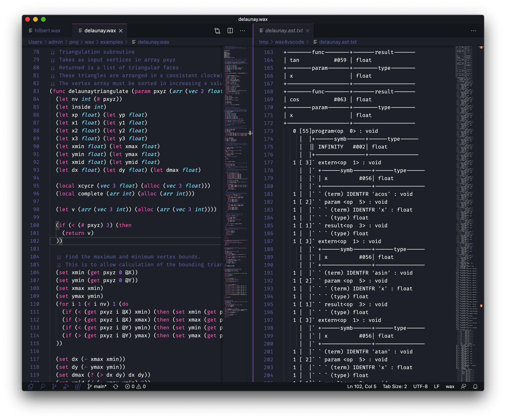Viewport: 506px width, 420px height.
Task: Open Explorer from the status bar icon
Action: pyautogui.click(x=31, y=386)
